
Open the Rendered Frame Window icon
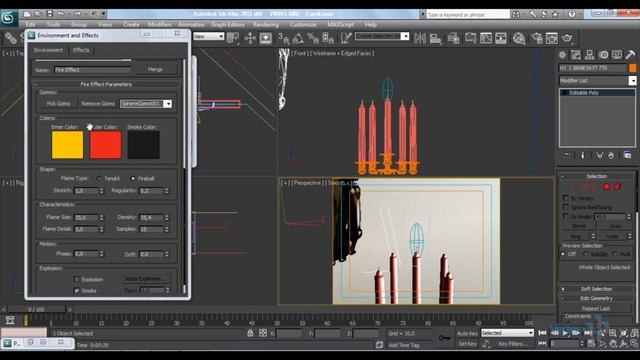(551, 38)
